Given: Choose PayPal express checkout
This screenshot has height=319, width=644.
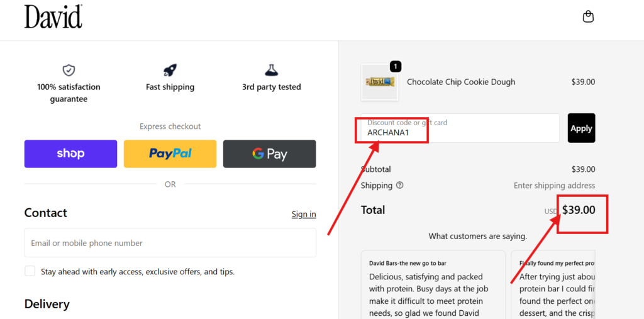Looking at the screenshot, I should click(x=170, y=154).
